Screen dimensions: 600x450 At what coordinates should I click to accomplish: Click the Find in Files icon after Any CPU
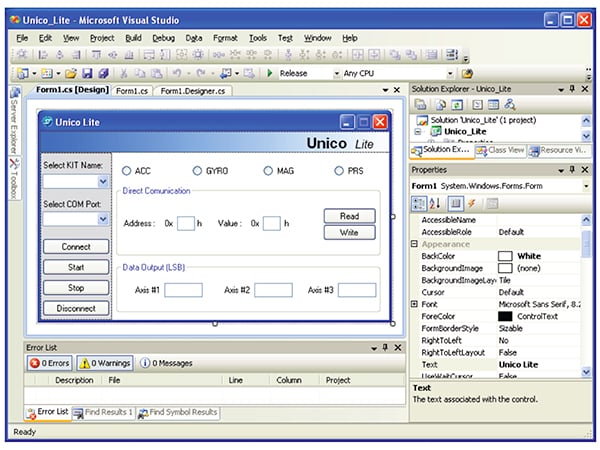pyautogui.click(x=467, y=73)
